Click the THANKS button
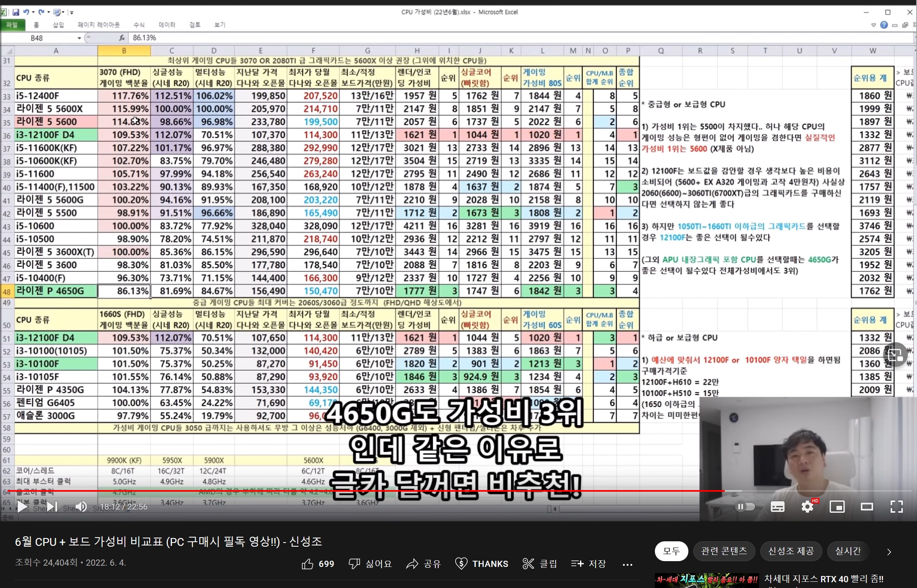This screenshot has height=588, width=917. [482, 564]
